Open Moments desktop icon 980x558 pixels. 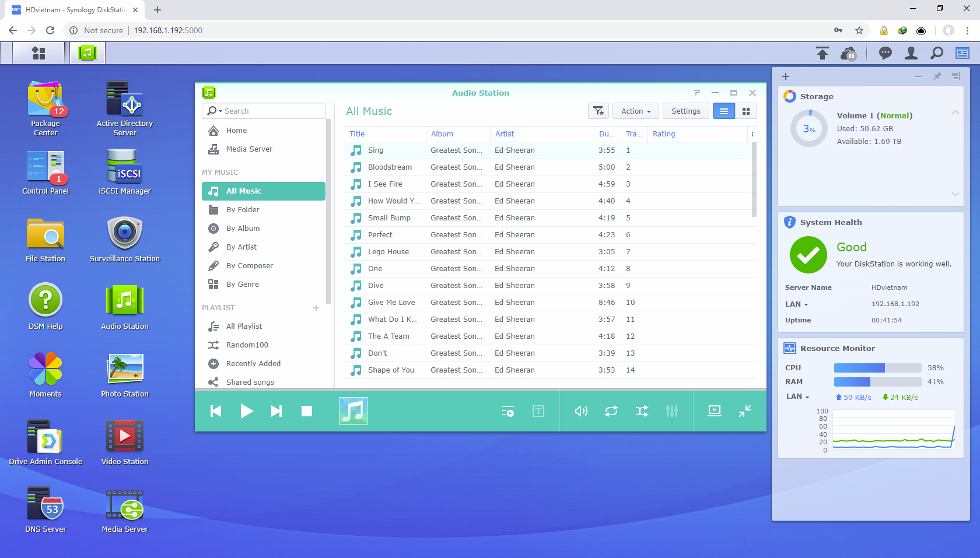click(45, 375)
